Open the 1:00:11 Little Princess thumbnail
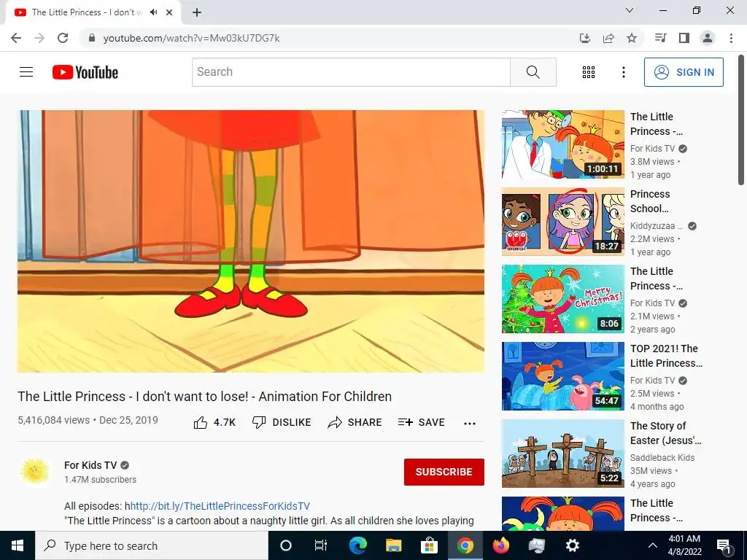This screenshot has height=560, width=747. (562, 144)
